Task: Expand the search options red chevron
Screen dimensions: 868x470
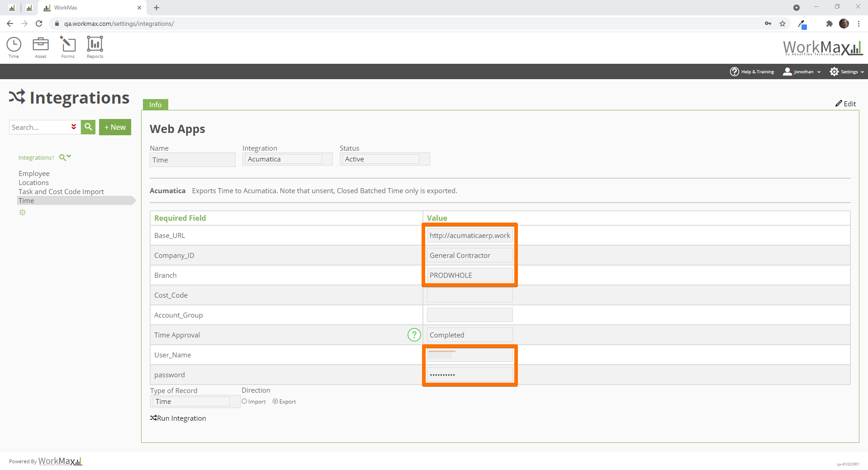Action: click(74, 127)
